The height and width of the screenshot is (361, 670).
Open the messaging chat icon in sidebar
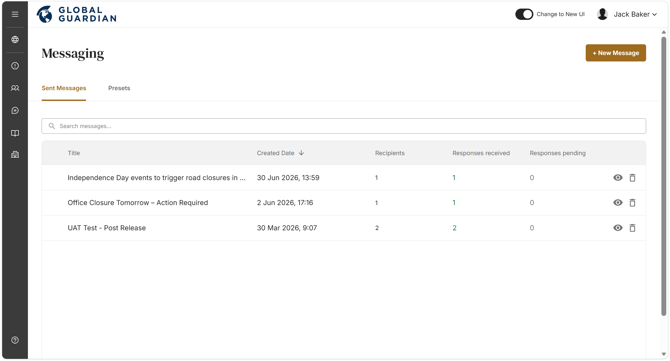coord(15,111)
